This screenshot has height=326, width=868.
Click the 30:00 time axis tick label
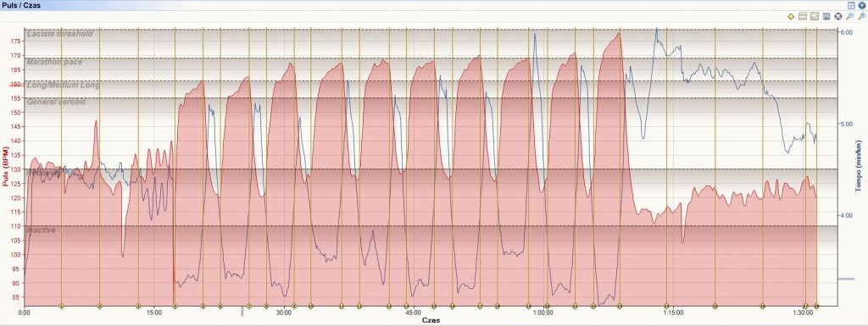point(284,312)
